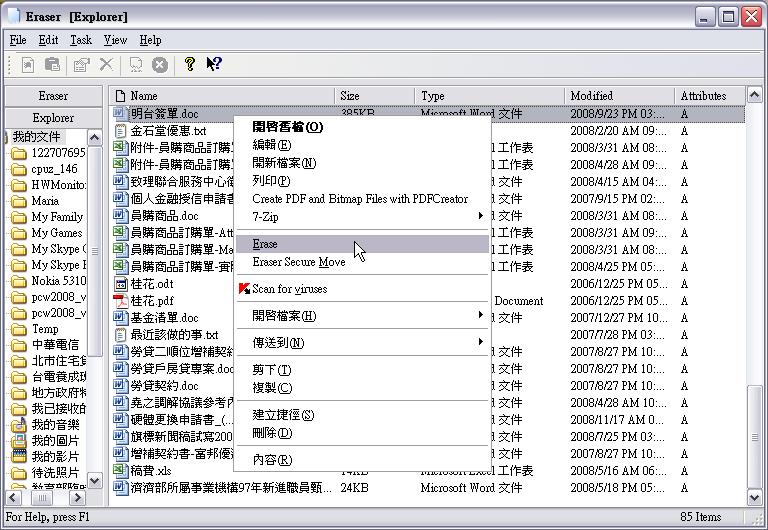Click the second toolbar icon beside New Task
This screenshot has height=530, width=768.
click(52, 65)
